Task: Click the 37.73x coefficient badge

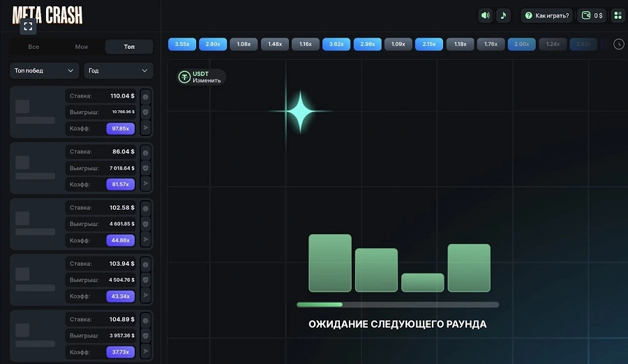Action: [121, 352]
